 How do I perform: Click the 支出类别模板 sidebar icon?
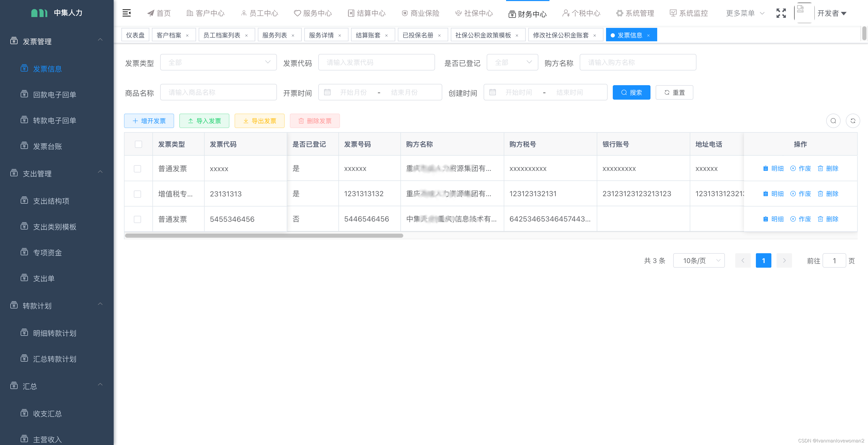point(24,226)
